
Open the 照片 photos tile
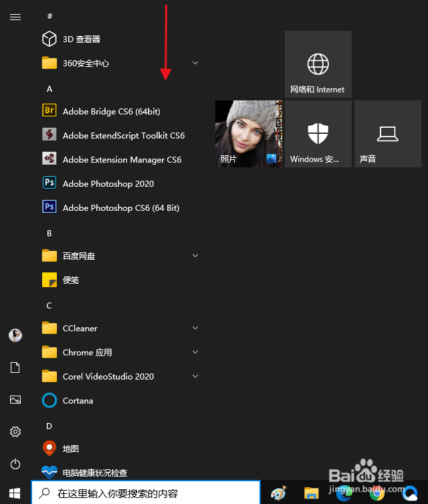click(249, 134)
